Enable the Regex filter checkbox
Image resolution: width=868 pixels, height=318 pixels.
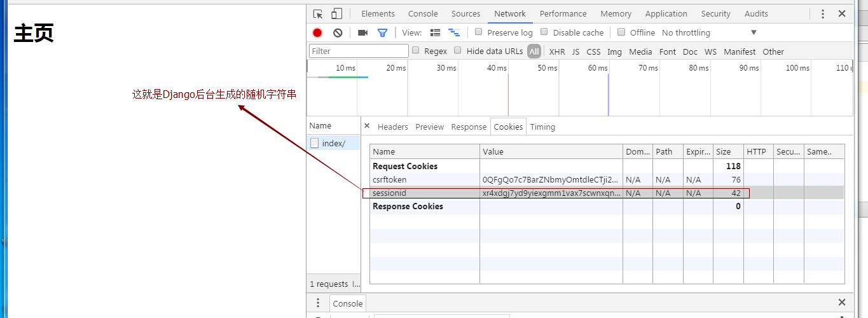click(x=416, y=50)
